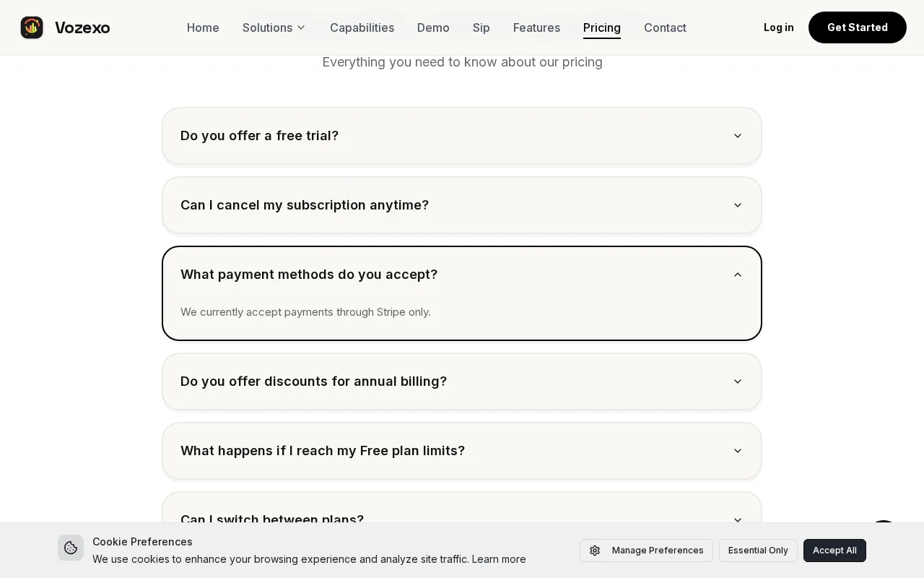This screenshot has width=924, height=578.
Task: Click the cookie icon in banner
Action: coord(71,548)
